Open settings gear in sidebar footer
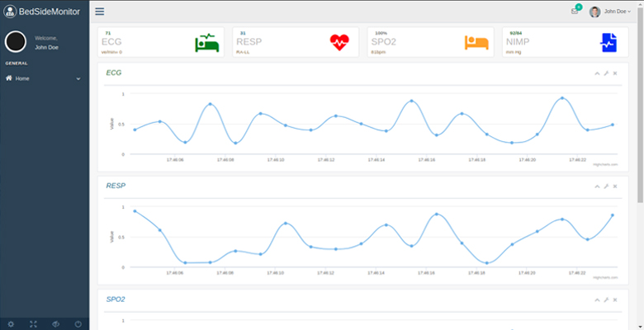 click(x=11, y=323)
